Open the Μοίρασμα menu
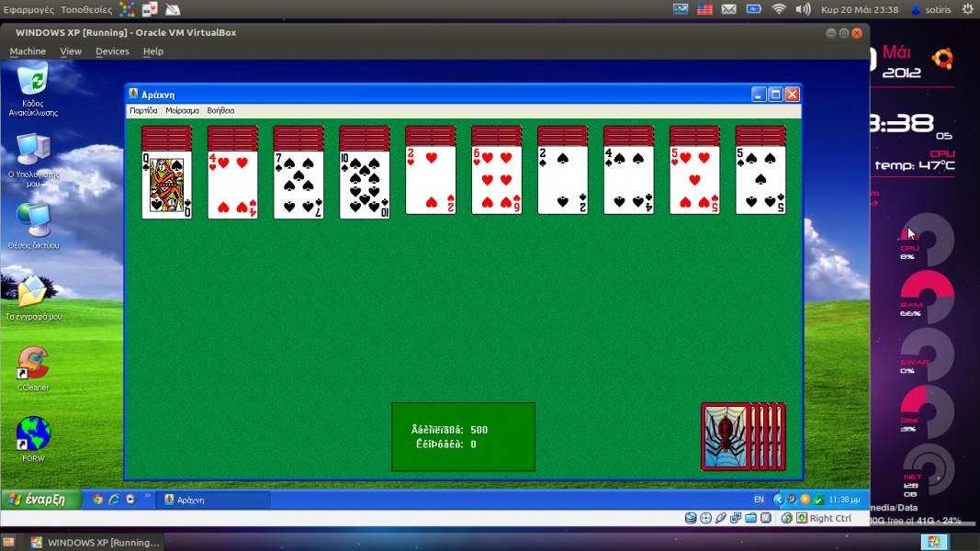 182,110
